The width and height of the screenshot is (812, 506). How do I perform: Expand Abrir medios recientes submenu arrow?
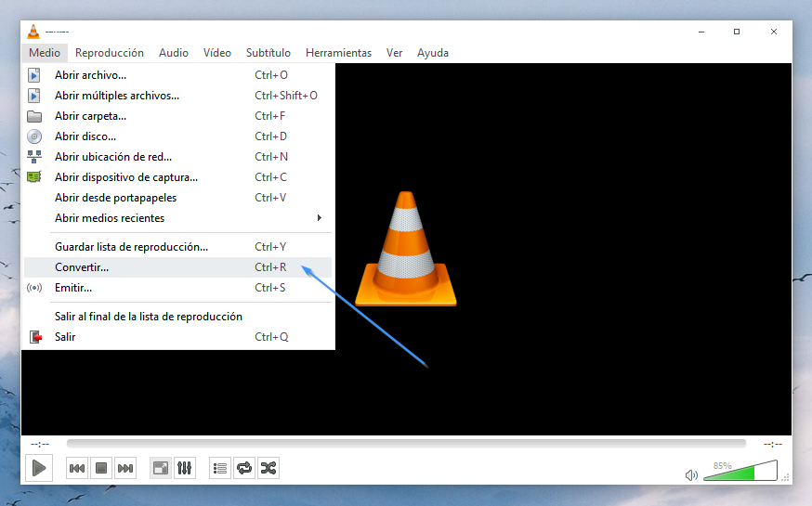pos(320,218)
